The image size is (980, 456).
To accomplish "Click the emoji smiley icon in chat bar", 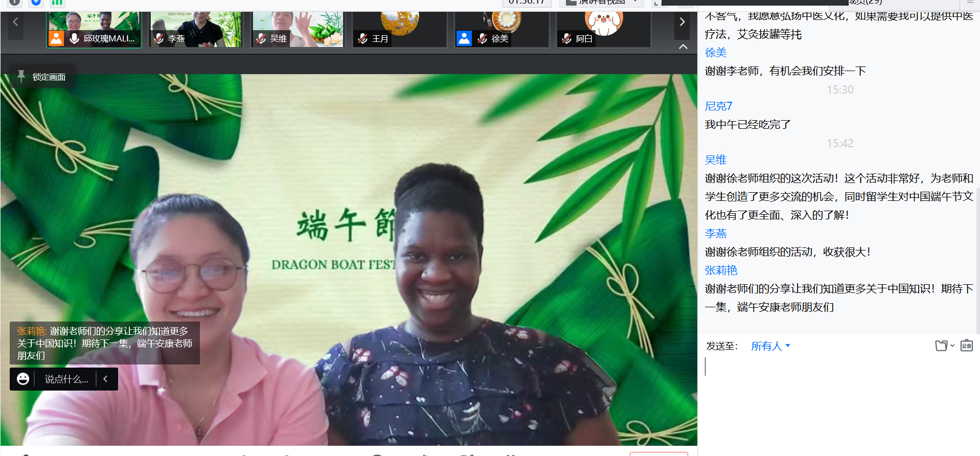I will coord(23,379).
